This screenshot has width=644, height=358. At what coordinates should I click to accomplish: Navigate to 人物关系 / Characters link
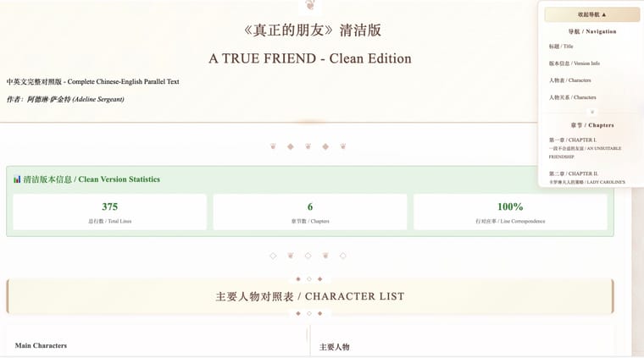coord(572,97)
